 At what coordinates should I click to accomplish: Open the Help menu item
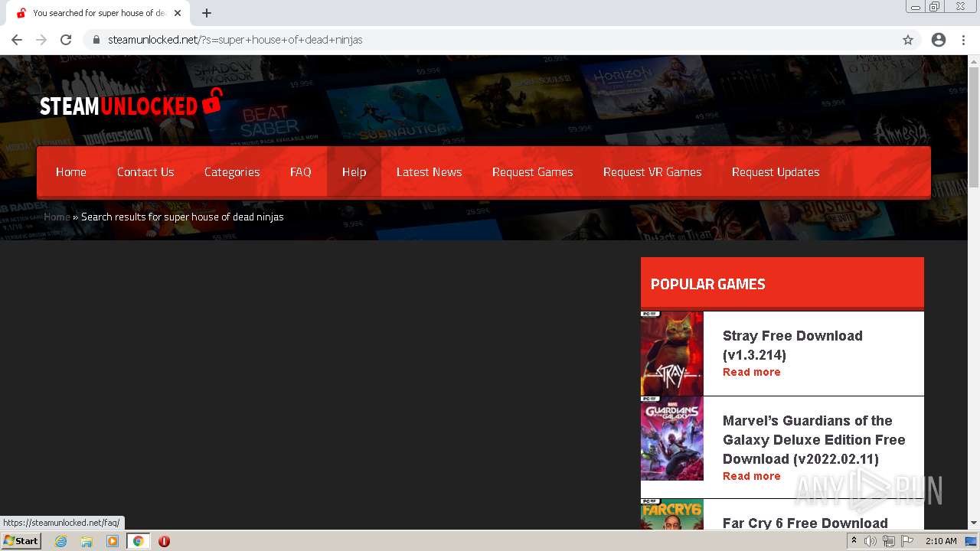click(x=354, y=172)
